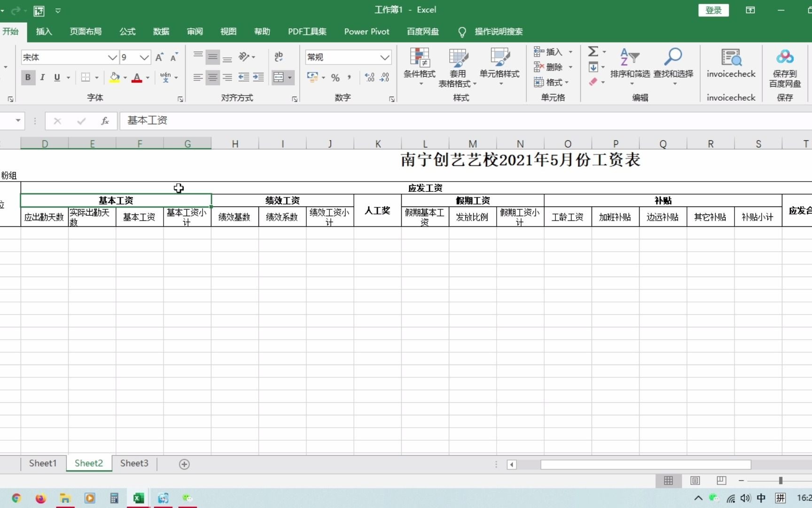
Task: Open Firefox from the taskbar
Action: 41,498
